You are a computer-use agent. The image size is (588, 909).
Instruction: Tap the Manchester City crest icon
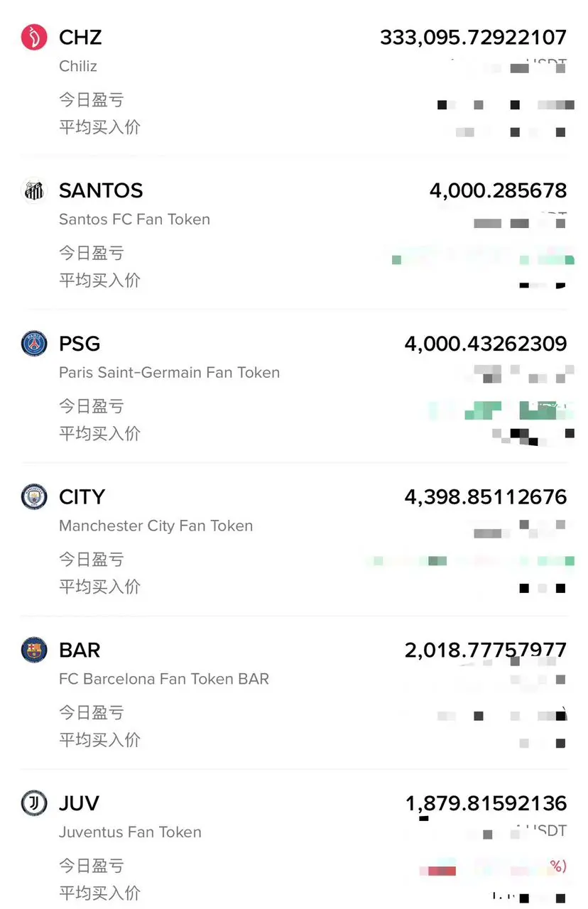[34, 496]
